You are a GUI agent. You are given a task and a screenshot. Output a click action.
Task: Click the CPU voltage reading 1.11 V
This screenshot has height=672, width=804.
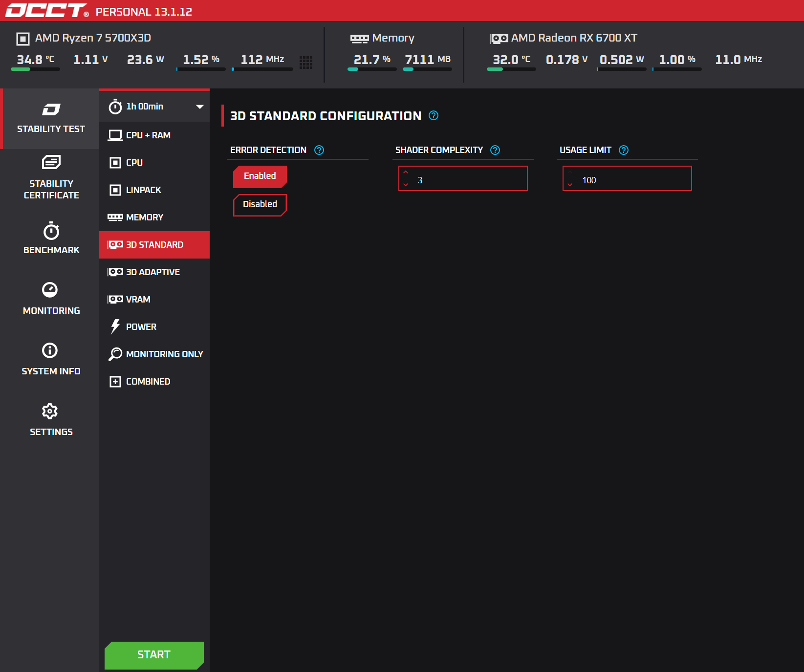point(90,60)
